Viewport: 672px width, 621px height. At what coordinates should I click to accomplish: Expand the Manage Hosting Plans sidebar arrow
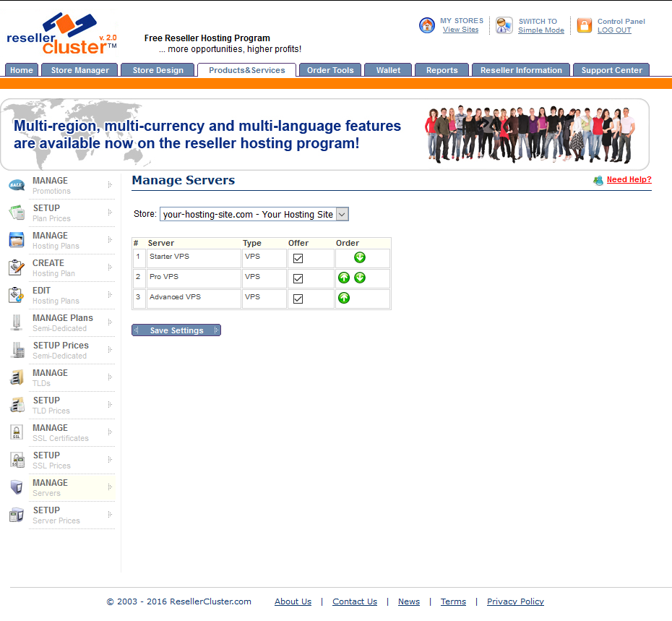(x=110, y=240)
